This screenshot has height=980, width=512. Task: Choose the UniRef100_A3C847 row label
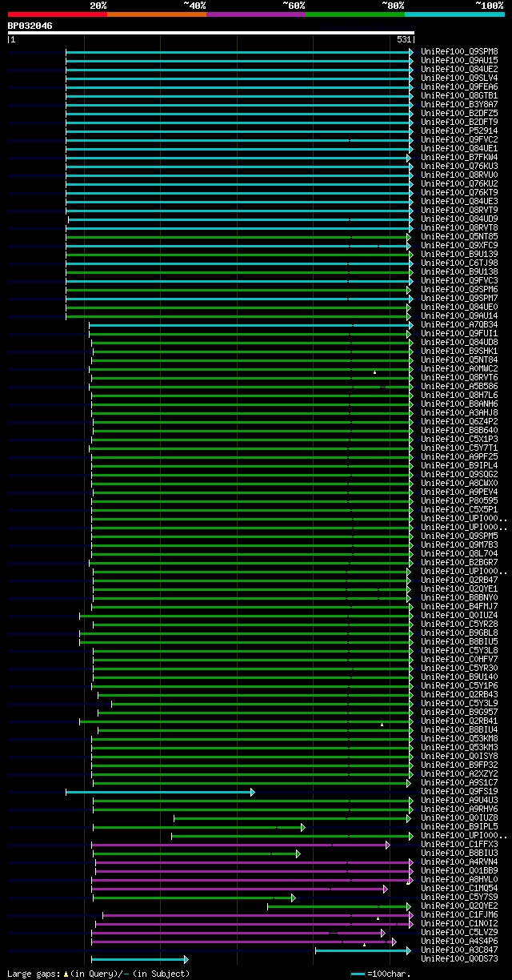(460, 950)
